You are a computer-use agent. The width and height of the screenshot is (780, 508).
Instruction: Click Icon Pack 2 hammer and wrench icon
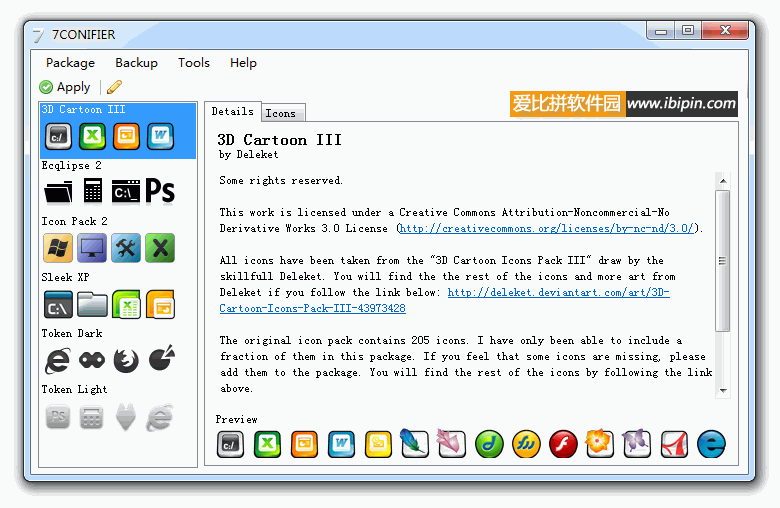(126, 248)
